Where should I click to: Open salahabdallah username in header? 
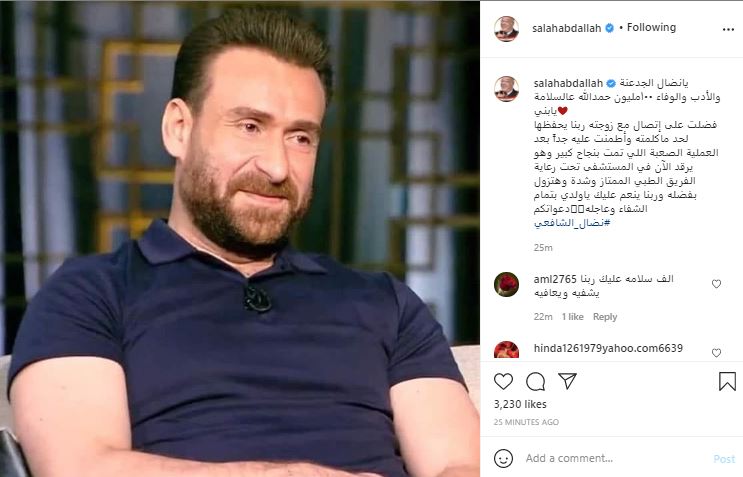[566, 28]
